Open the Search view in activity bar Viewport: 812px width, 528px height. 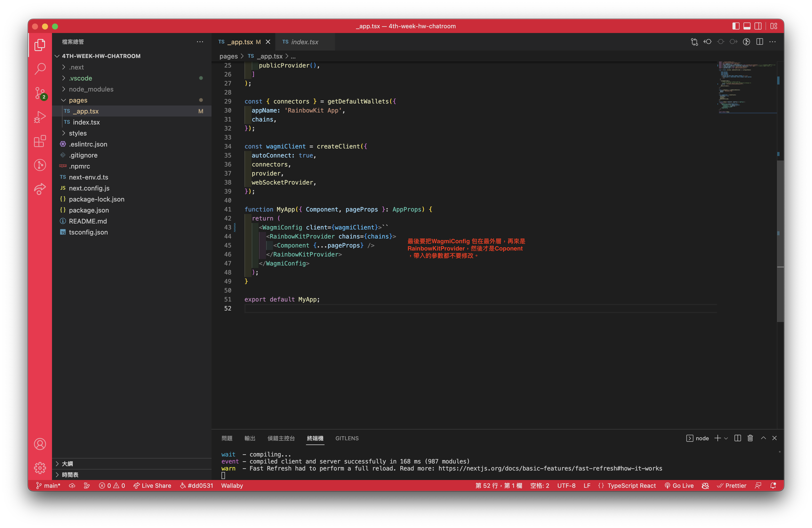[40, 68]
